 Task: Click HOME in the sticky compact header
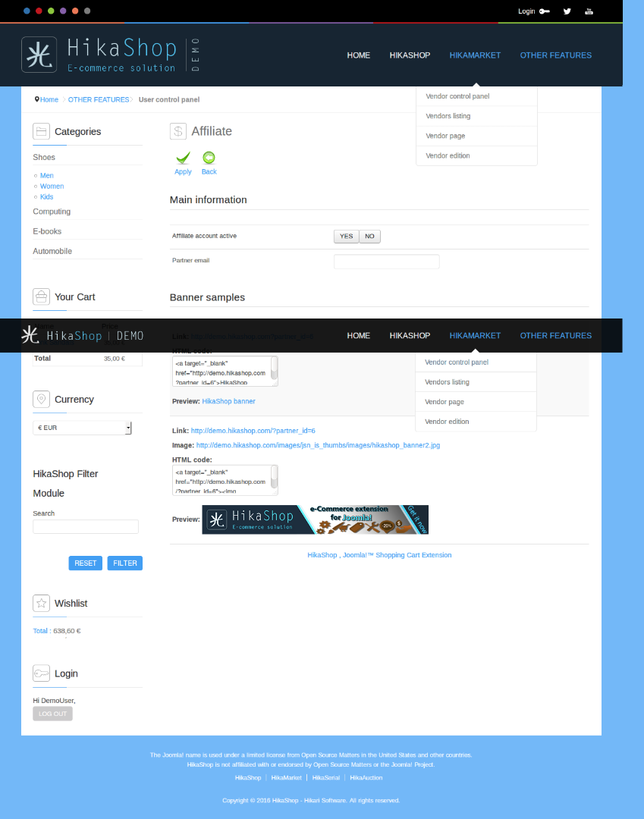(x=358, y=336)
